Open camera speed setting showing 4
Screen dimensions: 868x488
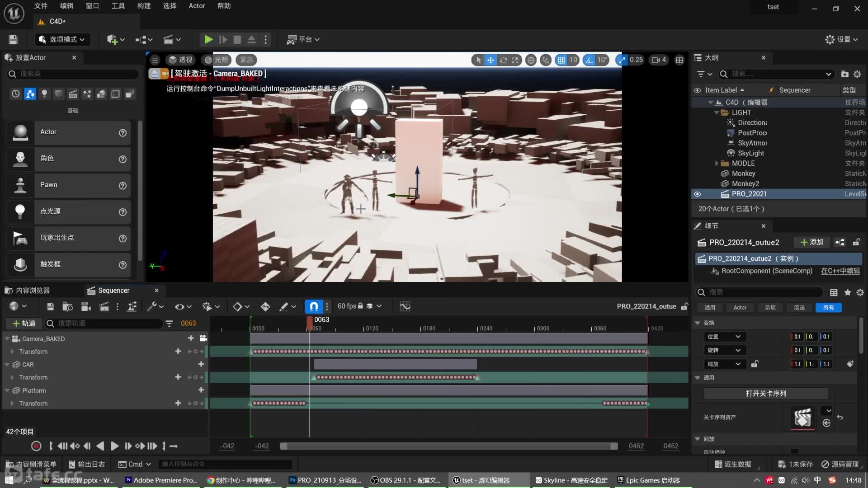point(659,60)
